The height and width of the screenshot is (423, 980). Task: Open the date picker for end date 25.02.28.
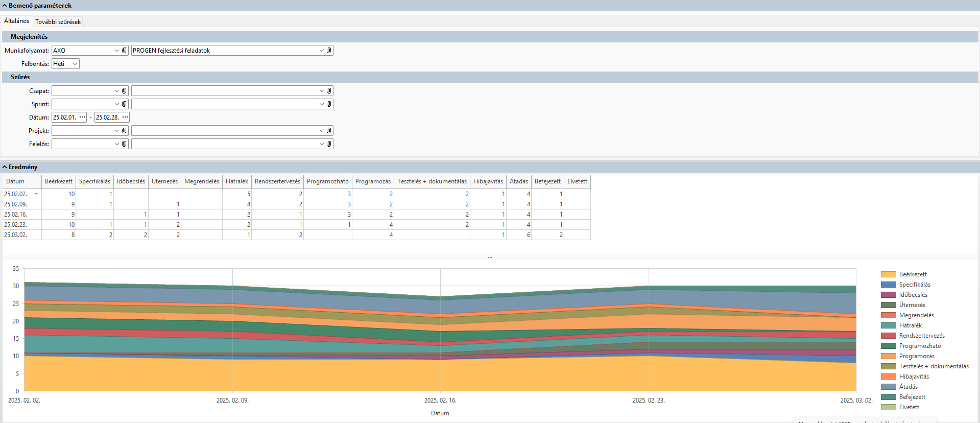125,118
